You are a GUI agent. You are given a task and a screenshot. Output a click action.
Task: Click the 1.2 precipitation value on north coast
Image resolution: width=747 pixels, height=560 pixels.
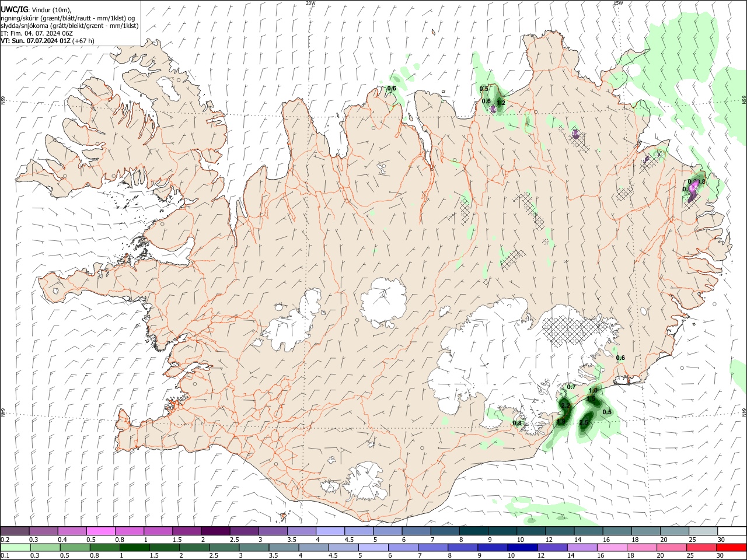tap(500, 103)
